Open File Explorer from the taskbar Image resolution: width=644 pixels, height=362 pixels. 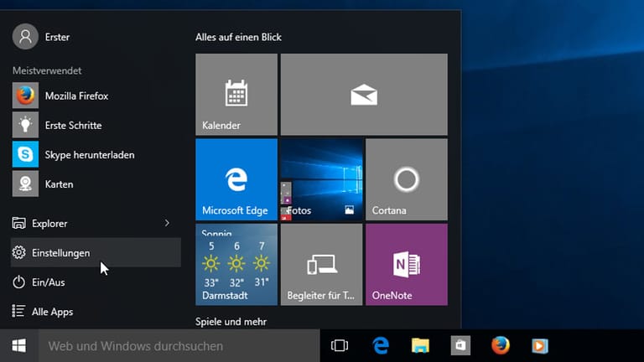click(x=420, y=345)
